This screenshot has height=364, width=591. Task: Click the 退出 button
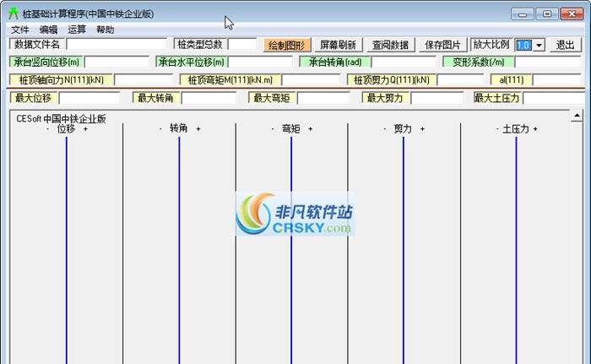[565, 45]
